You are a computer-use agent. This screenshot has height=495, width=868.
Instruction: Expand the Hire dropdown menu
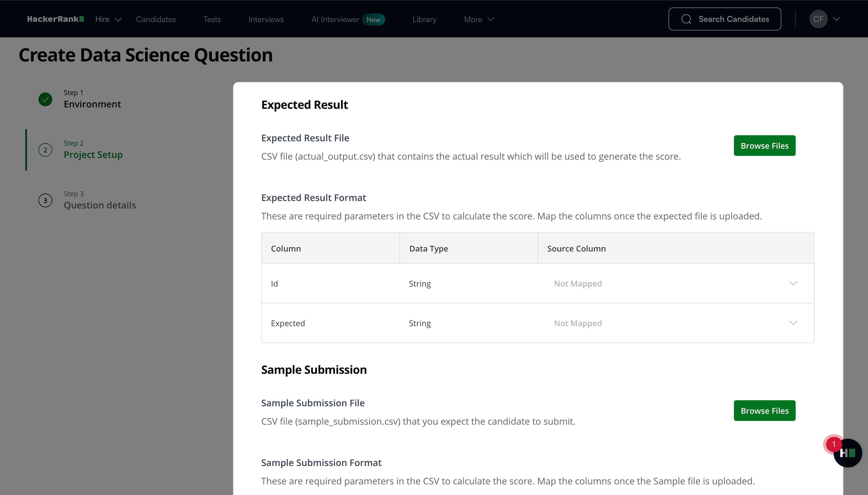(108, 19)
